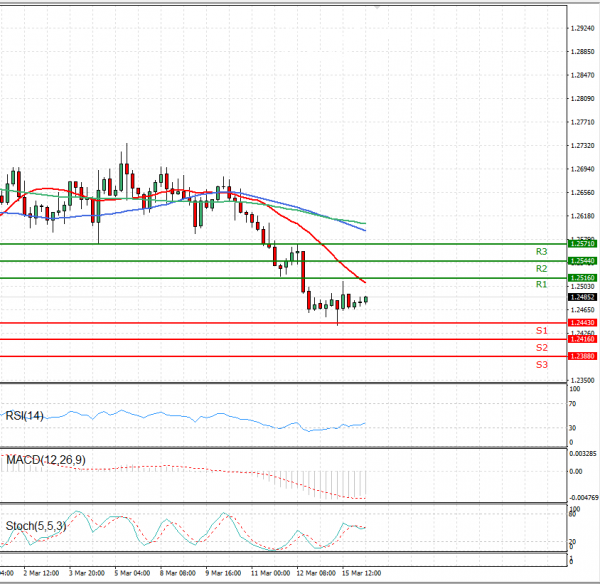600x584 pixels.
Task: Click the Stoch(5,5,3) indicator label
Action: click(x=36, y=526)
